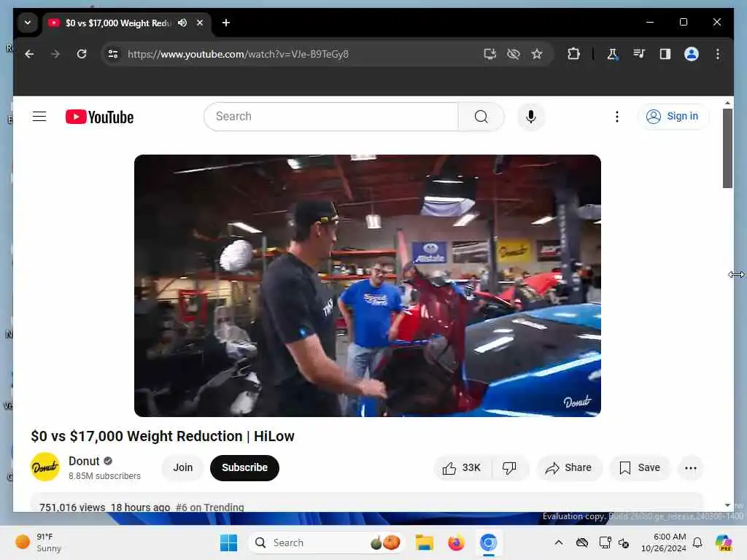Click the forward navigation arrow

tap(55, 54)
